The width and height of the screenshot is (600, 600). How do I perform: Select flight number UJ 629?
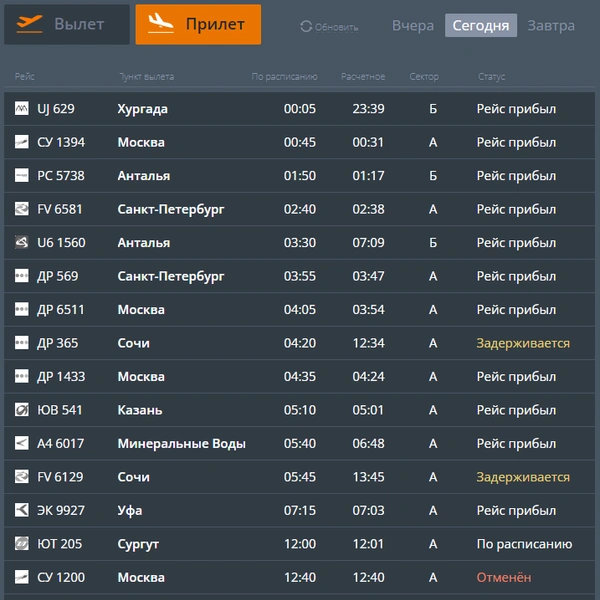(56, 109)
